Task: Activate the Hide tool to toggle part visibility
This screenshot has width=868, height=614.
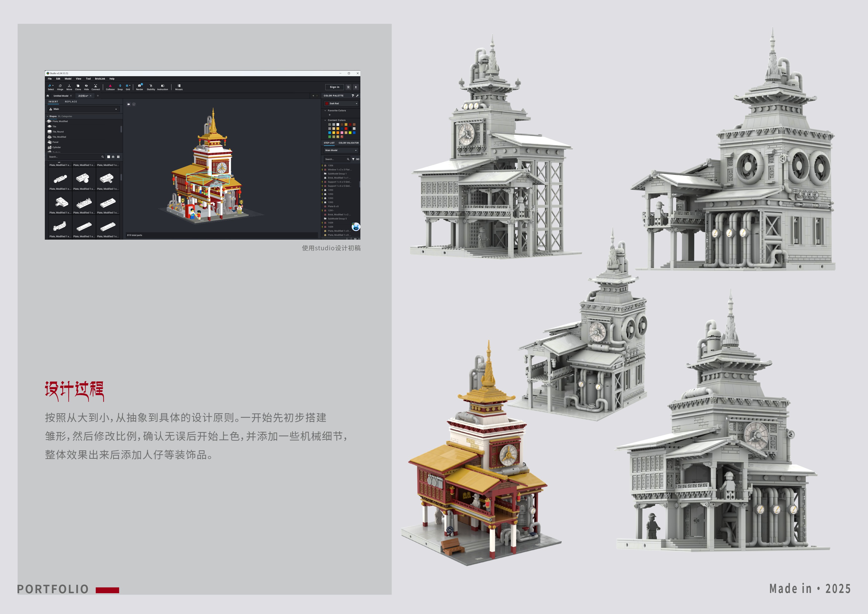Action: [x=86, y=87]
